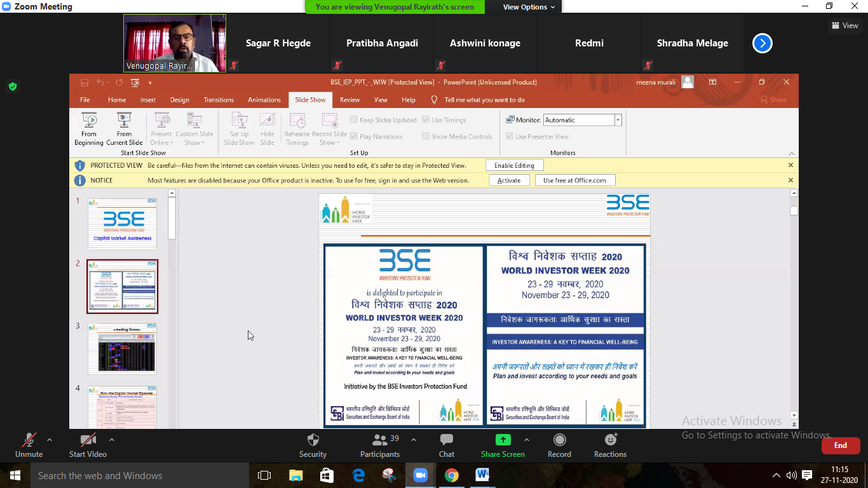Viewport: 868px width, 488px height.
Task: Collapse the PowerPoint ribbon
Action: [791, 153]
